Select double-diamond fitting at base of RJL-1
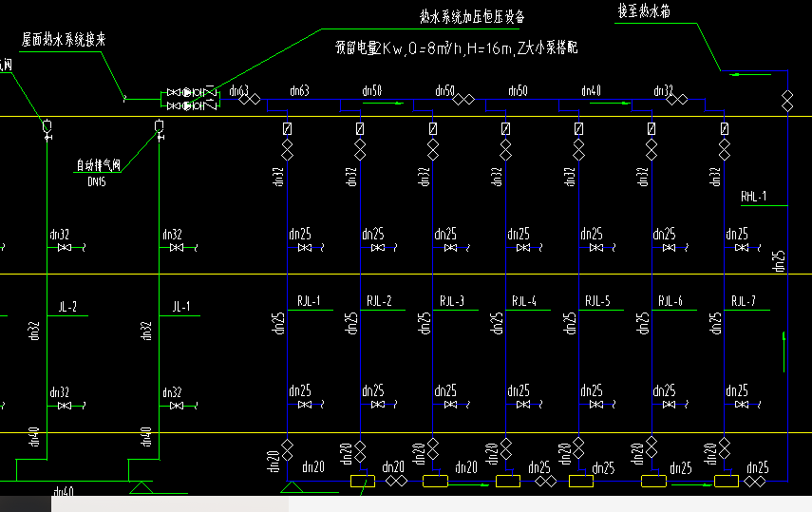This screenshot has width=812, height=512. pyautogui.click(x=288, y=450)
